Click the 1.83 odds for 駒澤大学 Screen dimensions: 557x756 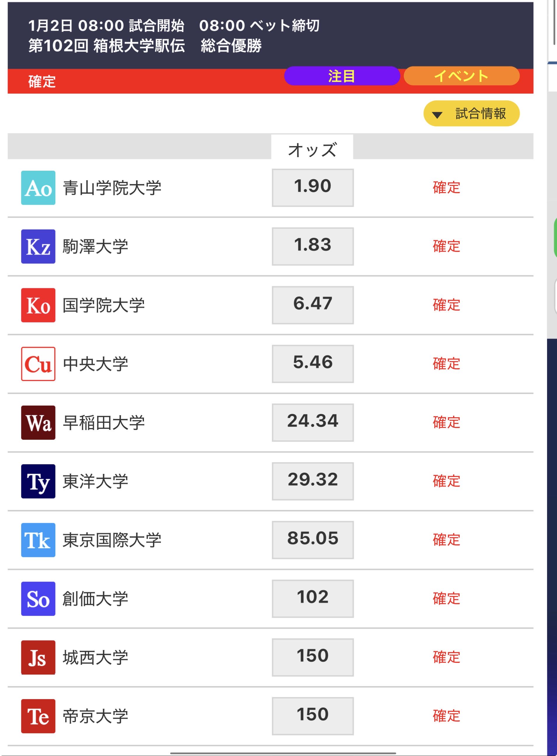pos(313,246)
